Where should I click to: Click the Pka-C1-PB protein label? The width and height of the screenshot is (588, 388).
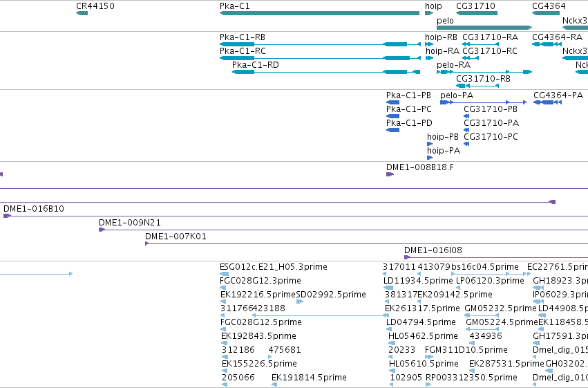pyautogui.click(x=408, y=95)
